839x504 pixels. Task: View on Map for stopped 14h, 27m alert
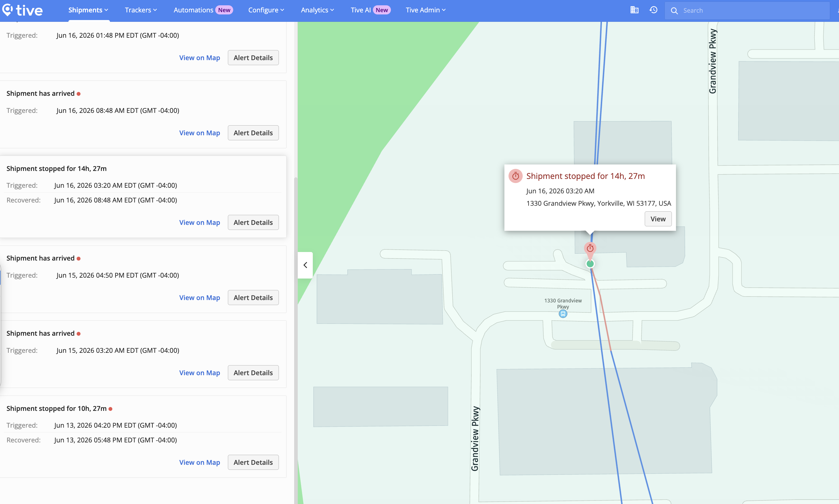pyautogui.click(x=200, y=223)
